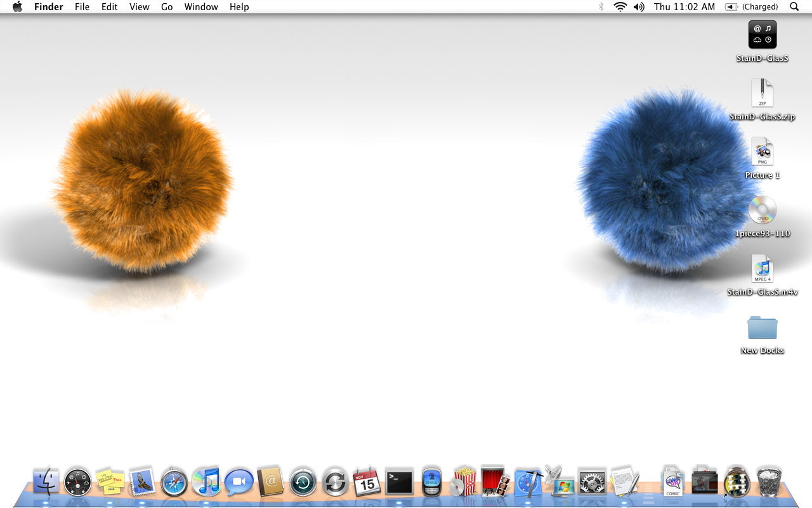Launch the popcorn box and disc app
Screen dimensions: 812x508
464,482
